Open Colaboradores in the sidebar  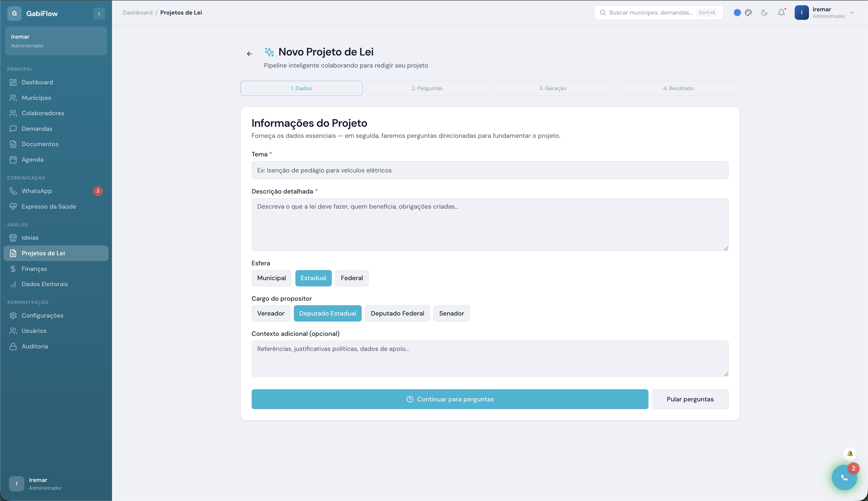pos(56,113)
